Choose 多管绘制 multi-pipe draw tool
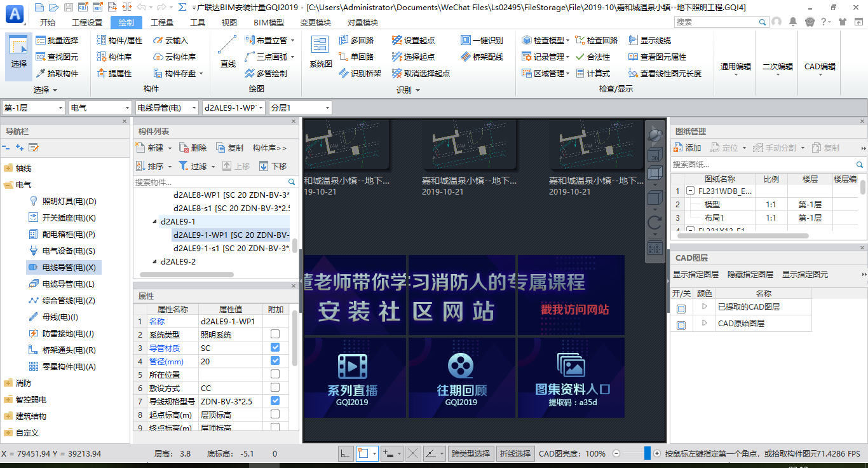Image resolution: width=868 pixels, height=468 pixels. coord(266,73)
